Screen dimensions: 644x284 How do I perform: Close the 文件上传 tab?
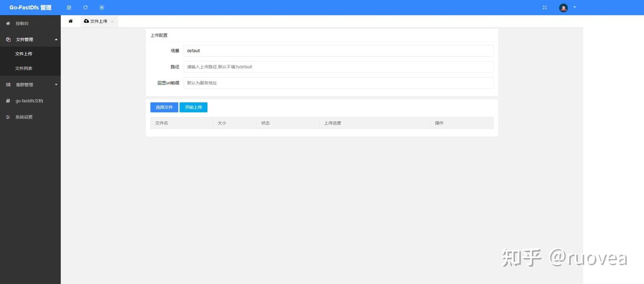(x=112, y=21)
